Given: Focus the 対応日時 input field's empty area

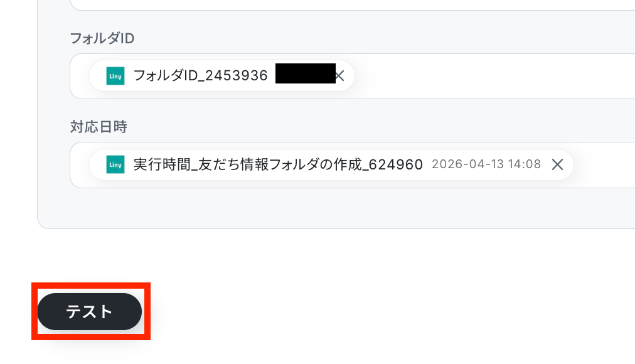Looking at the screenshot, I should 604,165.
